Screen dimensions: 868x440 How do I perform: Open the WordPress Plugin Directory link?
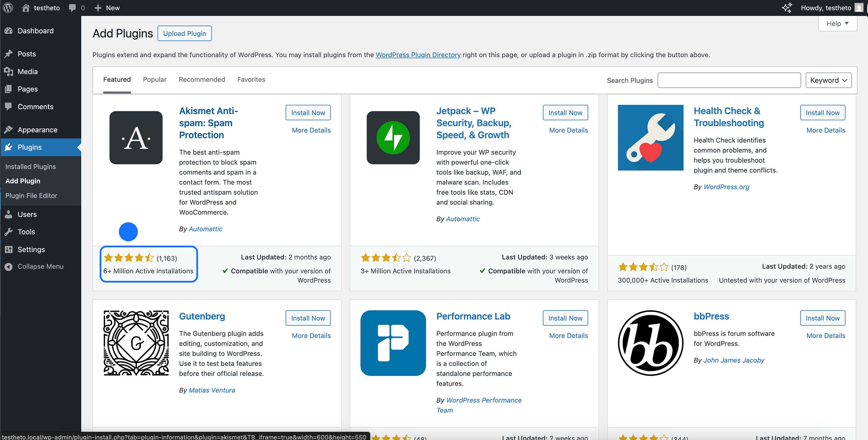tap(418, 55)
